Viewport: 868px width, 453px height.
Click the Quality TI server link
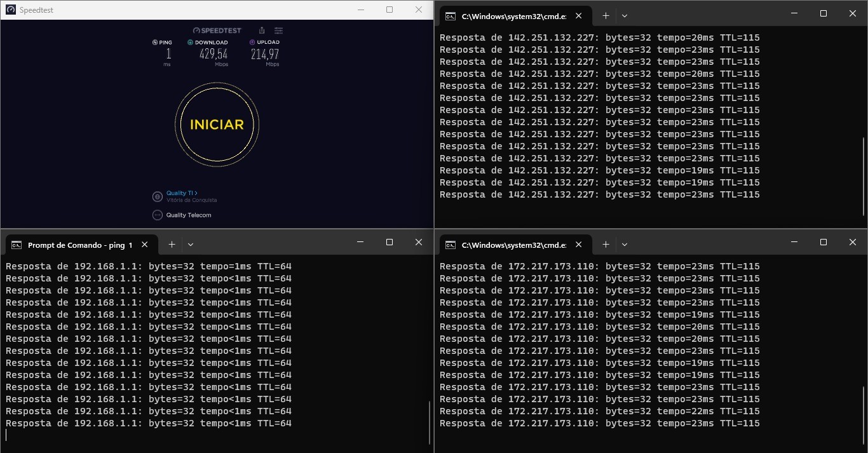click(x=182, y=193)
